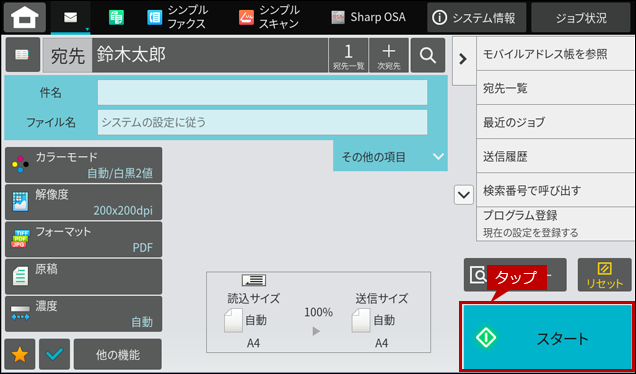Open 他の機能 other functions

tap(118, 355)
